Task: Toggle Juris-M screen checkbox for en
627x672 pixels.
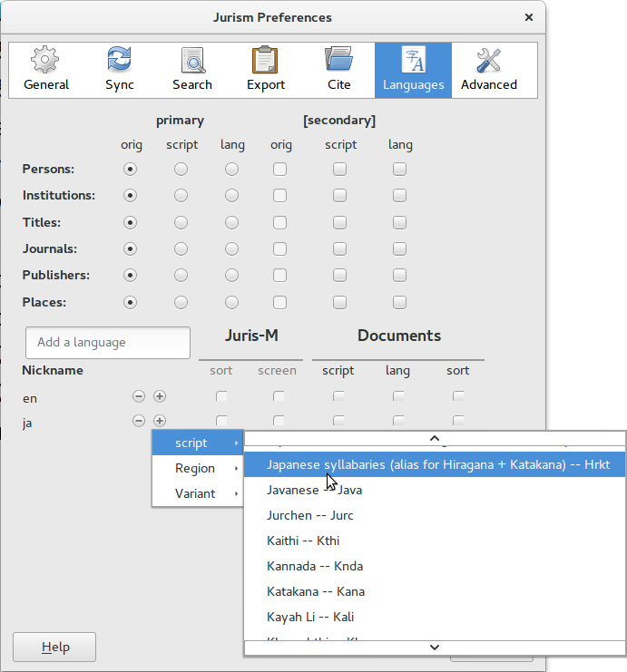Action: pyautogui.click(x=279, y=396)
